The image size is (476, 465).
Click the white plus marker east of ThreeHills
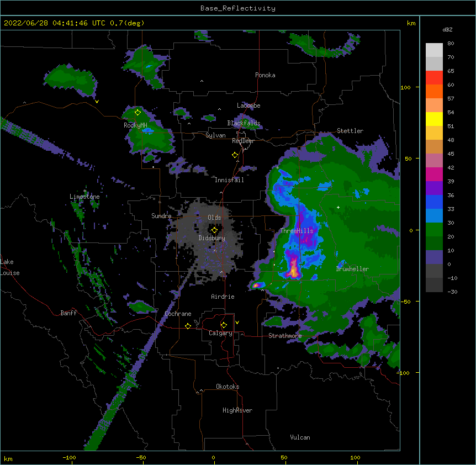(x=338, y=207)
